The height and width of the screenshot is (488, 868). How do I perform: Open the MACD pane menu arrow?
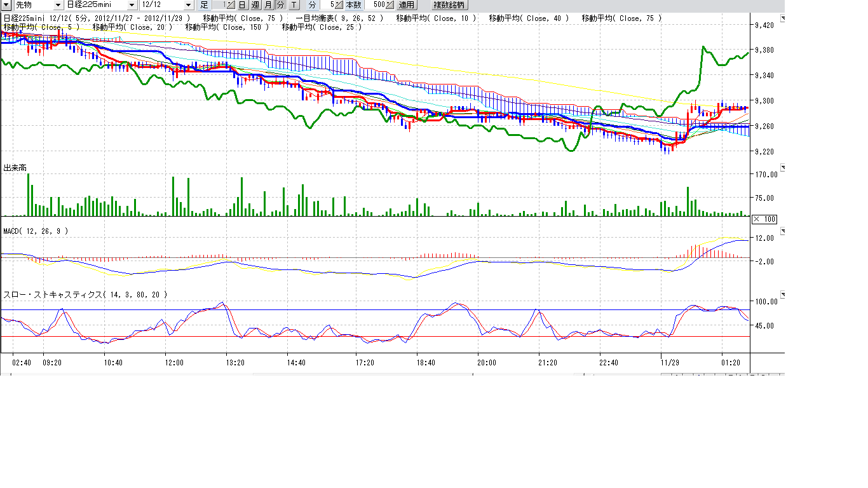[x=782, y=230]
